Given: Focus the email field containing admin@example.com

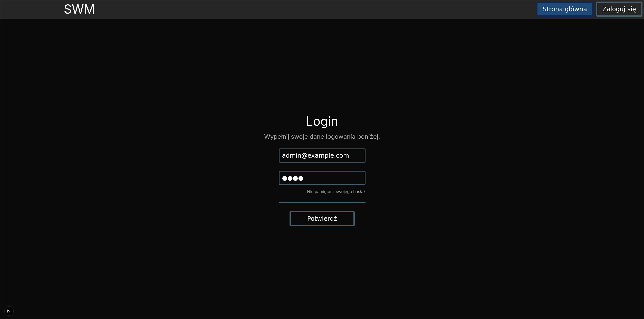Looking at the screenshot, I should pyautogui.click(x=322, y=155).
